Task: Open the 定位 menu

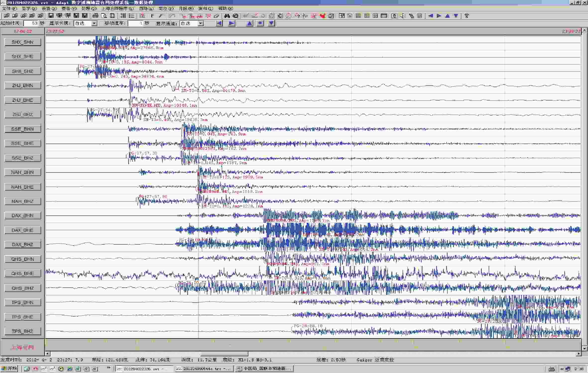Action: point(166,8)
